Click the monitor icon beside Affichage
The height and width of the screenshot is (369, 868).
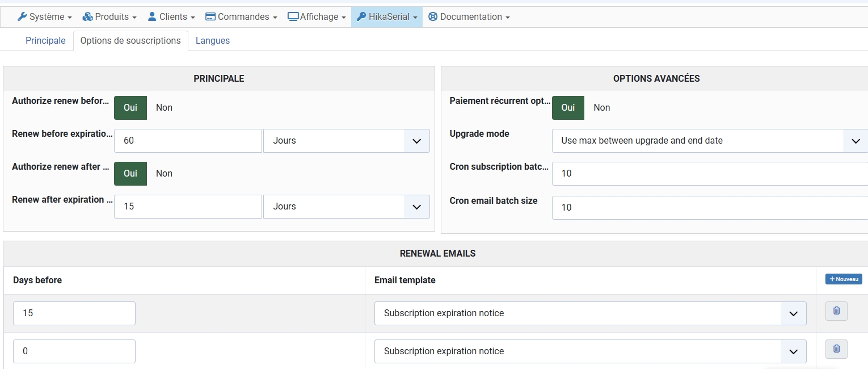tap(293, 17)
